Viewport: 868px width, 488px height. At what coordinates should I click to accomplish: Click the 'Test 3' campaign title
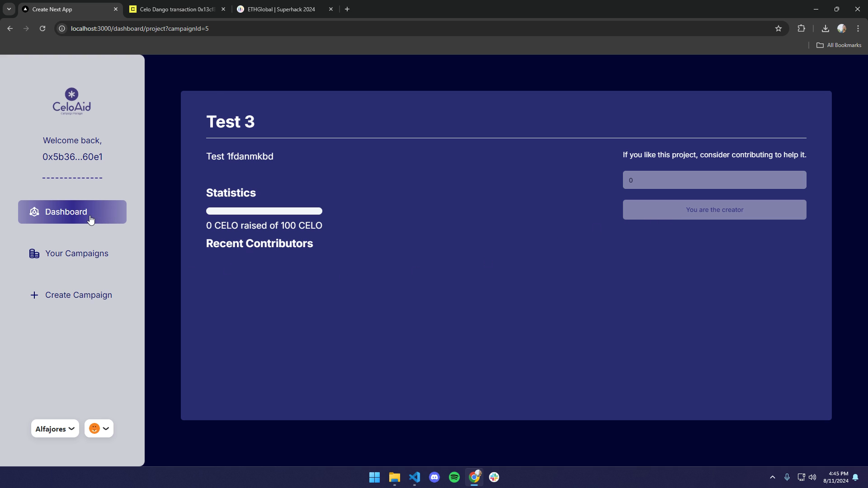click(x=231, y=122)
